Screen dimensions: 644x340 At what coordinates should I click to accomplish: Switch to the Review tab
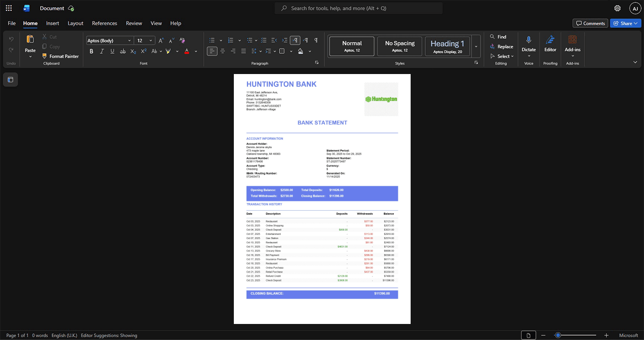(x=134, y=23)
